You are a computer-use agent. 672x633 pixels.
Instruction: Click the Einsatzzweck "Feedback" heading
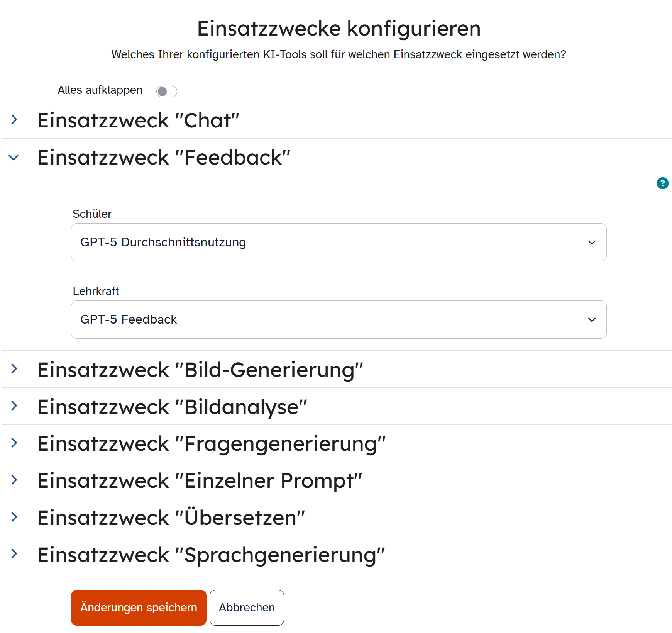[164, 158]
